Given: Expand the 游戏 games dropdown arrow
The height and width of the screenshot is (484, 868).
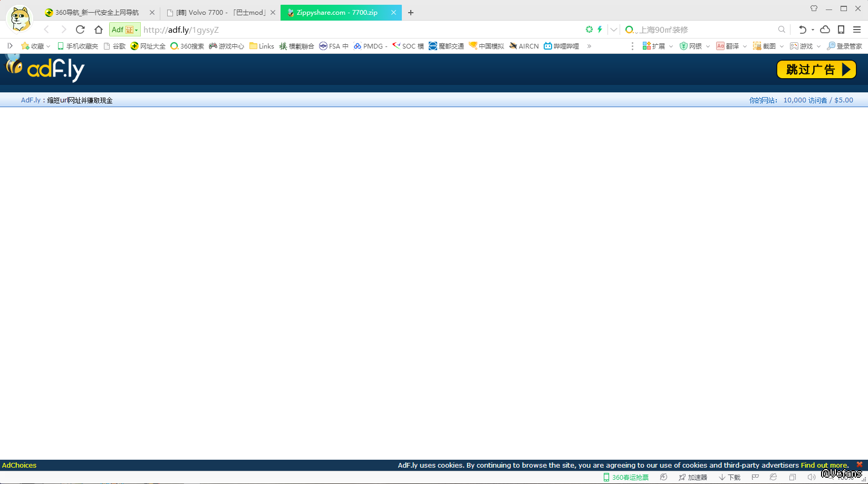Looking at the screenshot, I should click(x=818, y=46).
